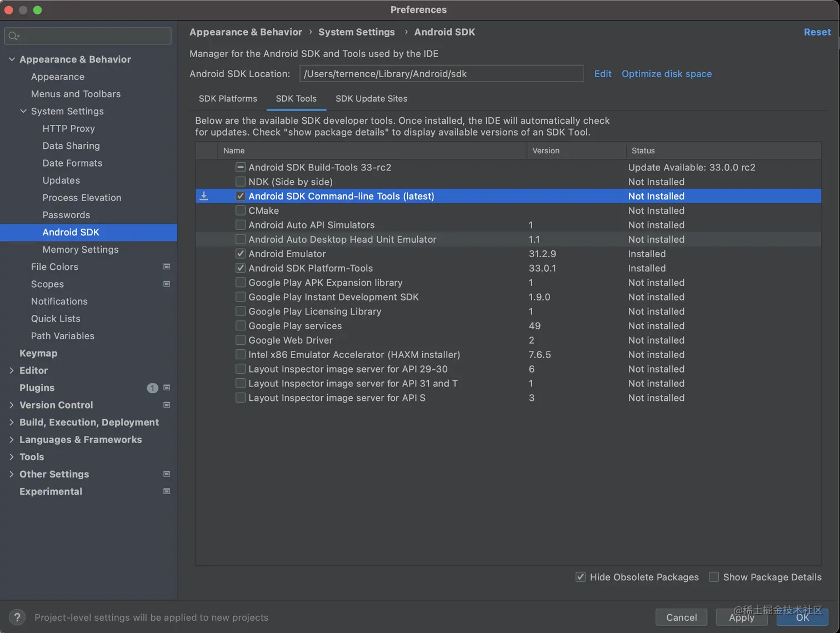Screen dimensions: 840x633
Task: Click the update badge next to Plugins
Action: tap(152, 388)
